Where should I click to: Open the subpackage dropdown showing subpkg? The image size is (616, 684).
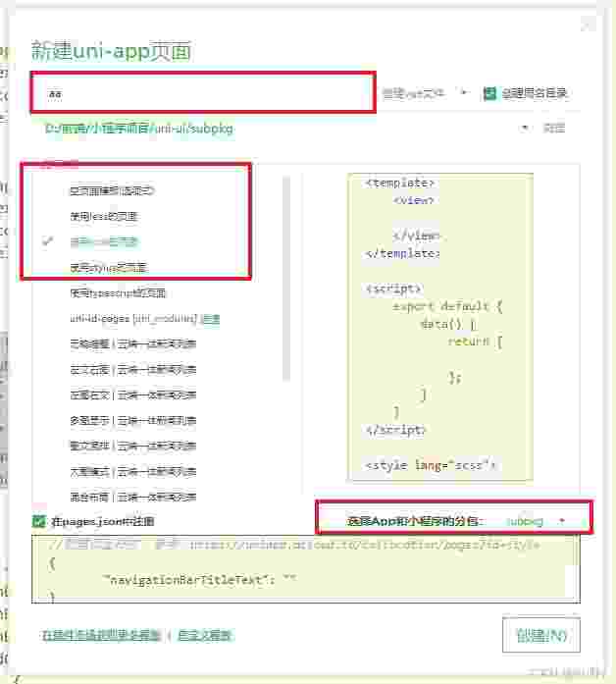click(536, 521)
